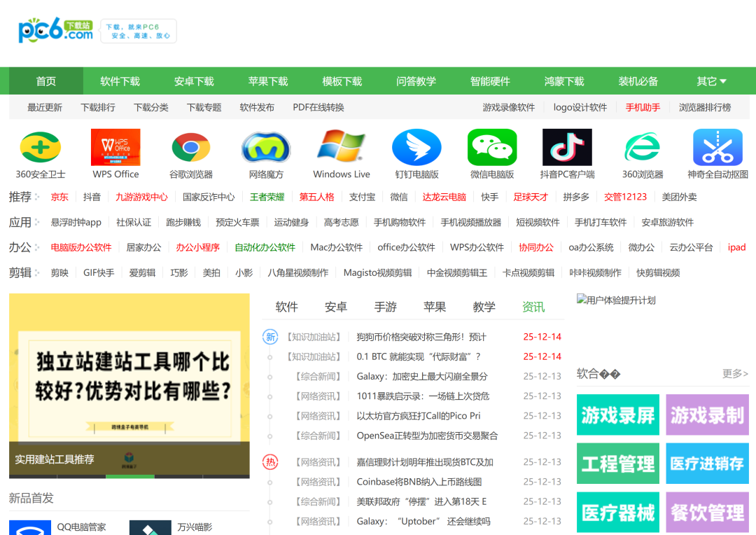This screenshot has width=756, height=535.
Task: Open the 更多> link beside the 软合 heading
Action: click(735, 373)
